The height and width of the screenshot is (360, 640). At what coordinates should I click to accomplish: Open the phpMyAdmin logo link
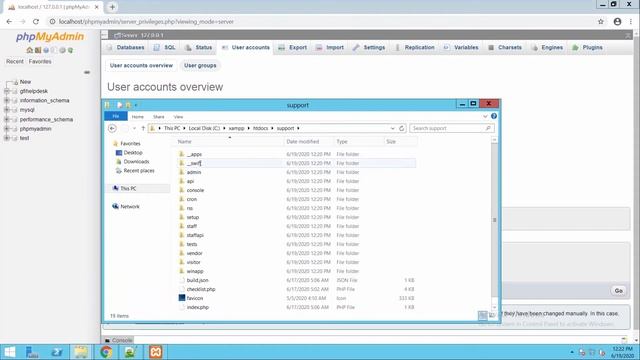pyautogui.click(x=50, y=37)
